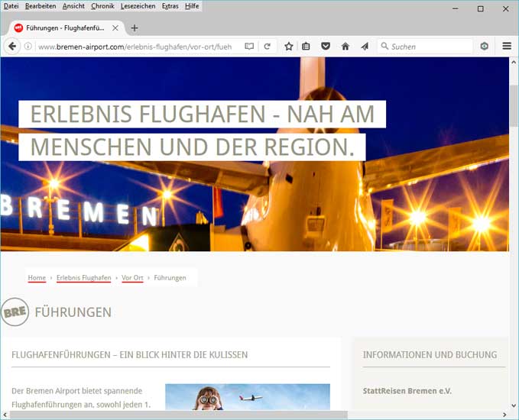Open the hamburger menu
This screenshot has height=420, width=519.
point(507,46)
